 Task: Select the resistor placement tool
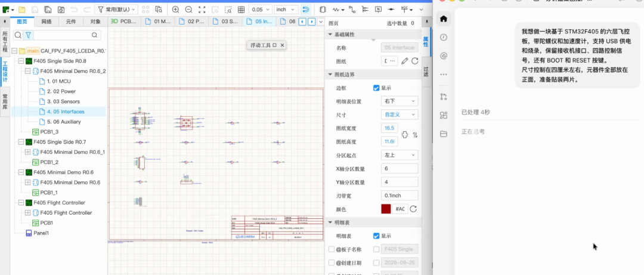click(x=336, y=10)
